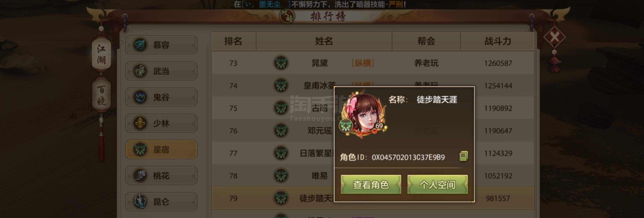Select the 慕容 sect ranking
This screenshot has width=644, height=218.
161,45
